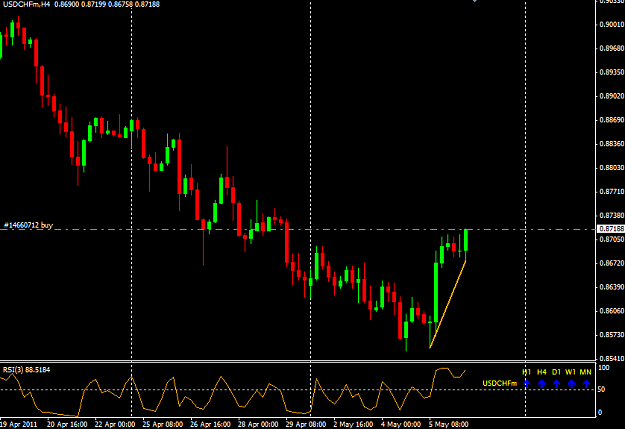The image size is (625, 429).
Task: Click the yellow USDCHFm symbol label
Action: (500, 384)
